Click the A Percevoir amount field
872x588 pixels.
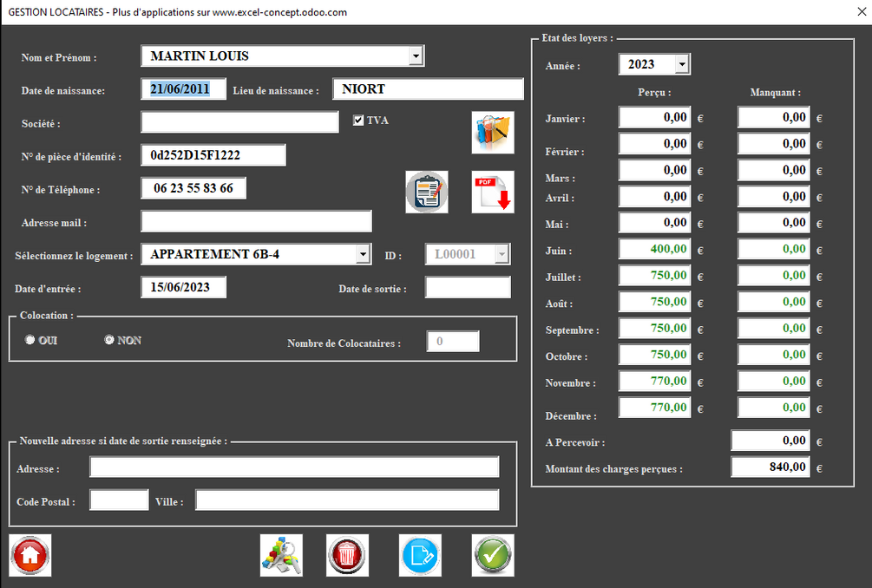pos(770,441)
